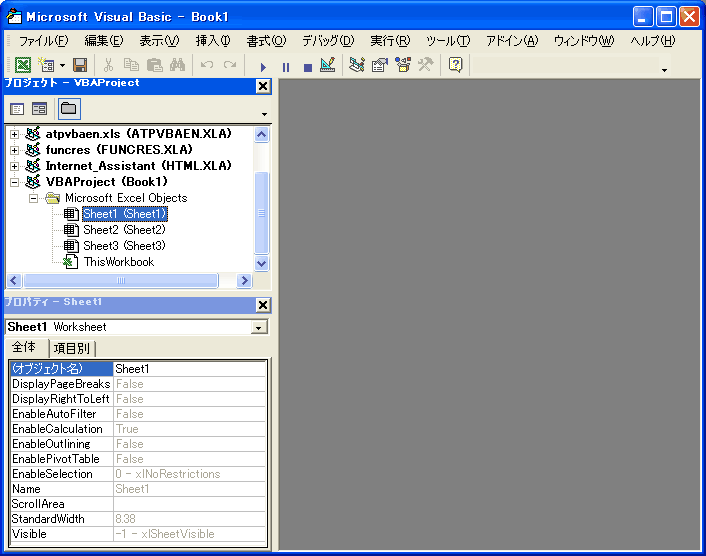Click project tree scroll up arrow

[x=262, y=135]
